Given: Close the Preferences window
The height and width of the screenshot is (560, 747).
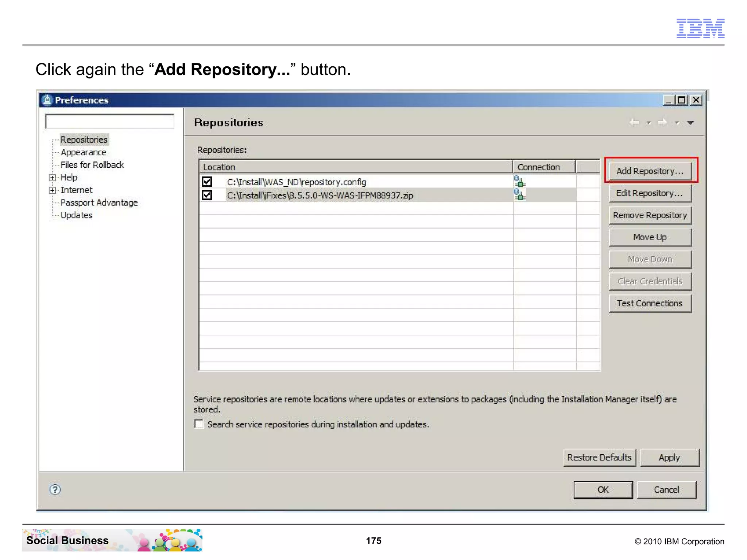Looking at the screenshot, I should point(696,100).
